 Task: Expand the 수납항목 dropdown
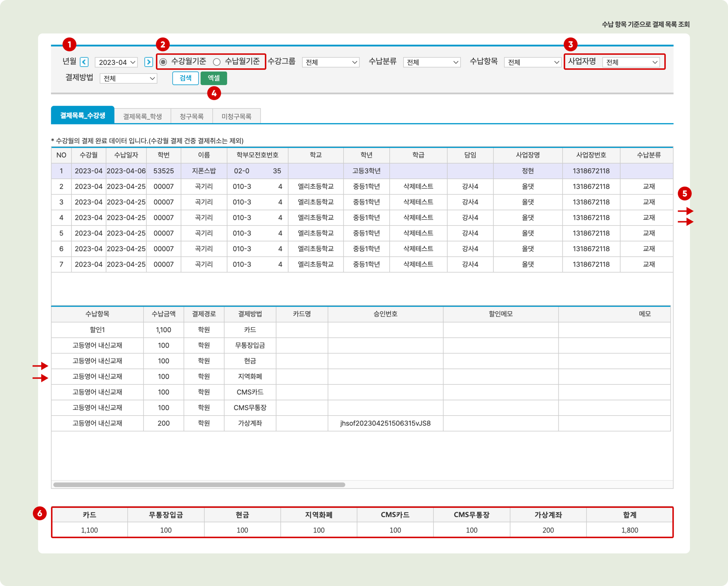point(533,62)
